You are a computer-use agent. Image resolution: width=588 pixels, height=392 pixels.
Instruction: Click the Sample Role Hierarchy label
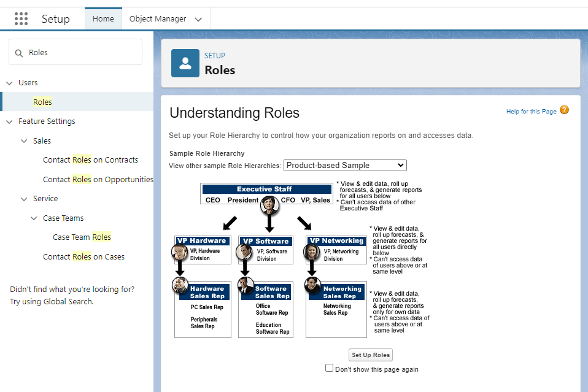pyautogui.click(x=207, y=153)
